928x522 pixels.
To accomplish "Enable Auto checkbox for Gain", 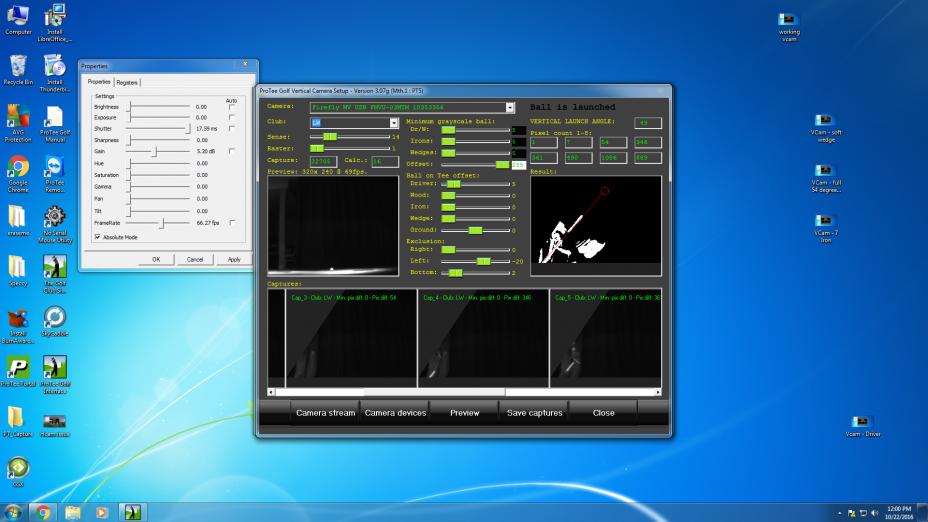I will 231,151.
